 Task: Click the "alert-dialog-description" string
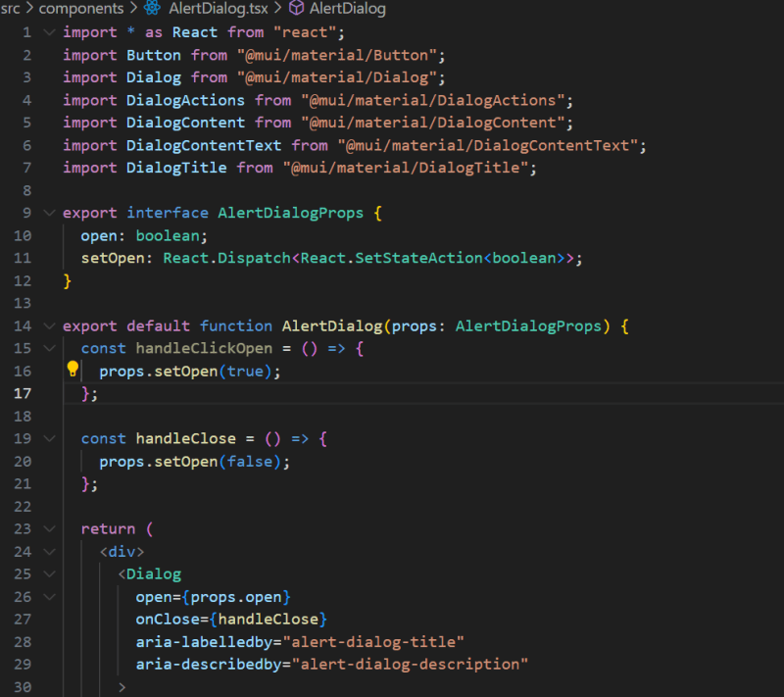(x=410, y=665)
